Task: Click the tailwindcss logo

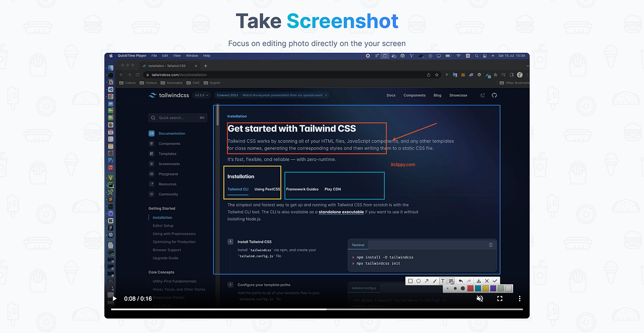Action: click(x=169, y=95)
